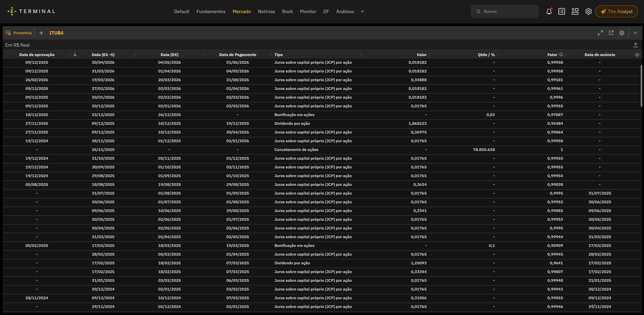Click the Tipo column header

278,55
